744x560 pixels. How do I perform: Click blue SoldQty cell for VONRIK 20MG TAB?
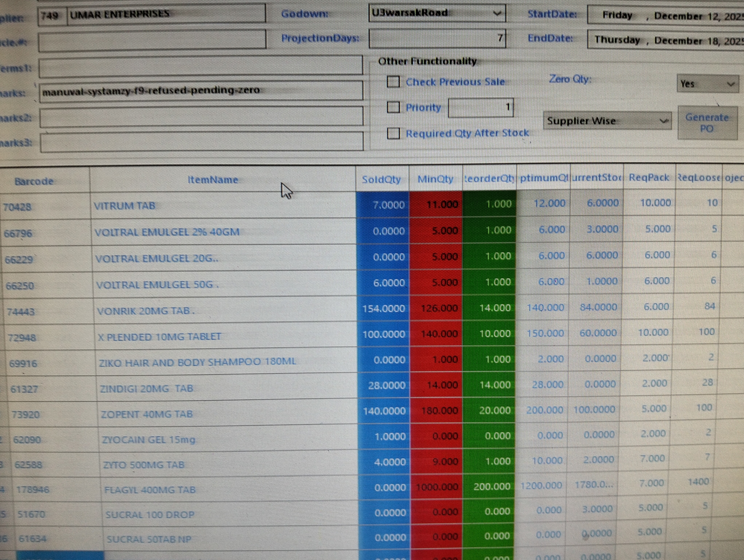[x=383, y=309]
